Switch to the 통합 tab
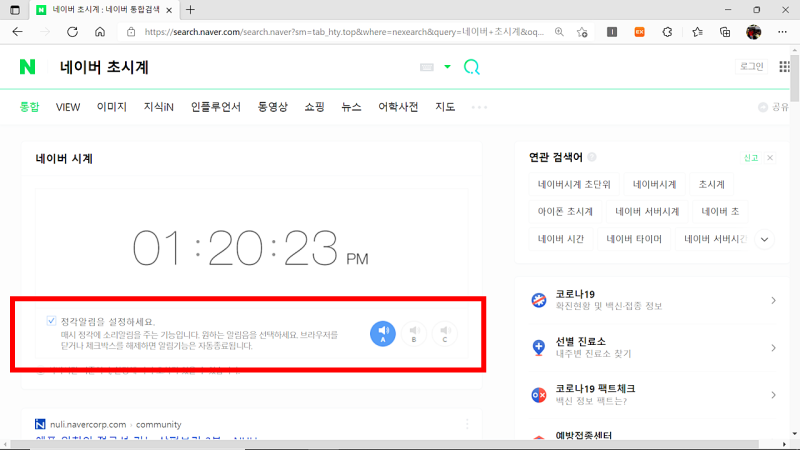This screenshot has width=800, height=450. click(x=29, y=107)
